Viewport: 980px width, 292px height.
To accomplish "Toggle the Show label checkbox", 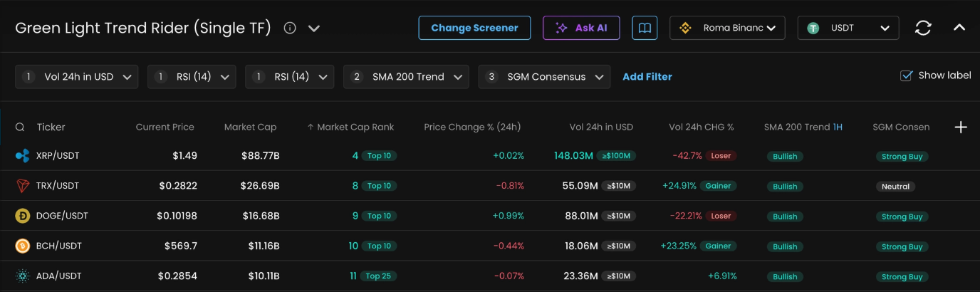I will (x=907, y=75).
